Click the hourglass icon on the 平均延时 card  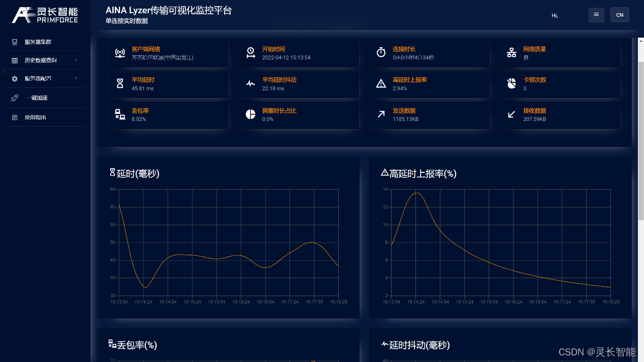120,83
